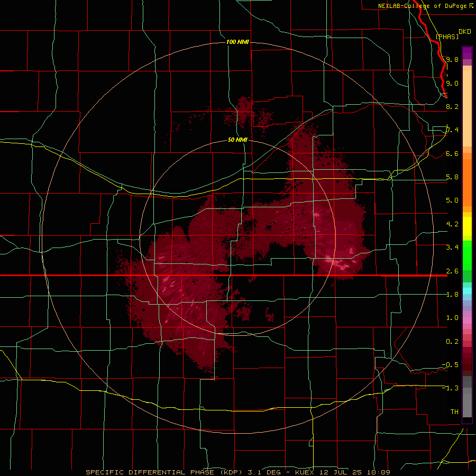Click the 4.2 legend value

452,224
